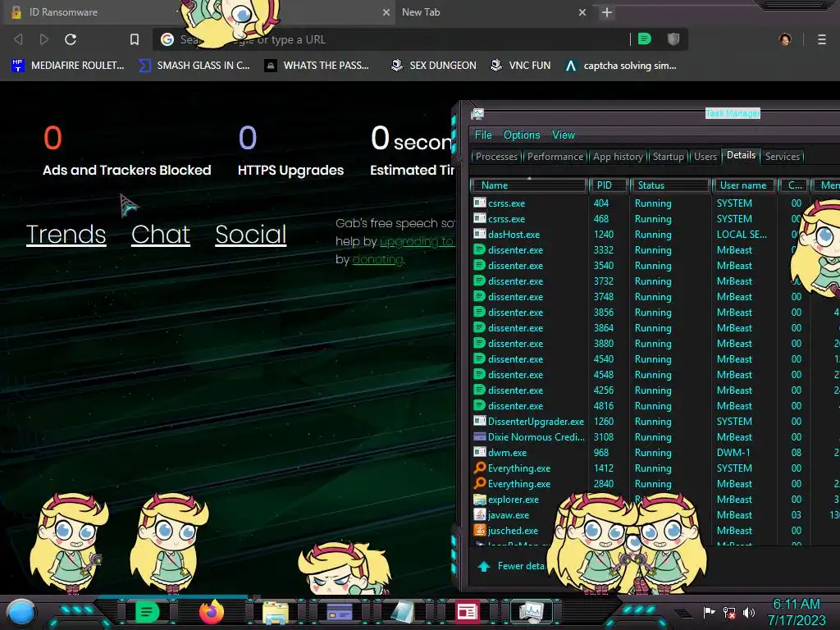Switch to the Performance tab
The width and height of the screenshot is (840, 630).
coord(555,157)
